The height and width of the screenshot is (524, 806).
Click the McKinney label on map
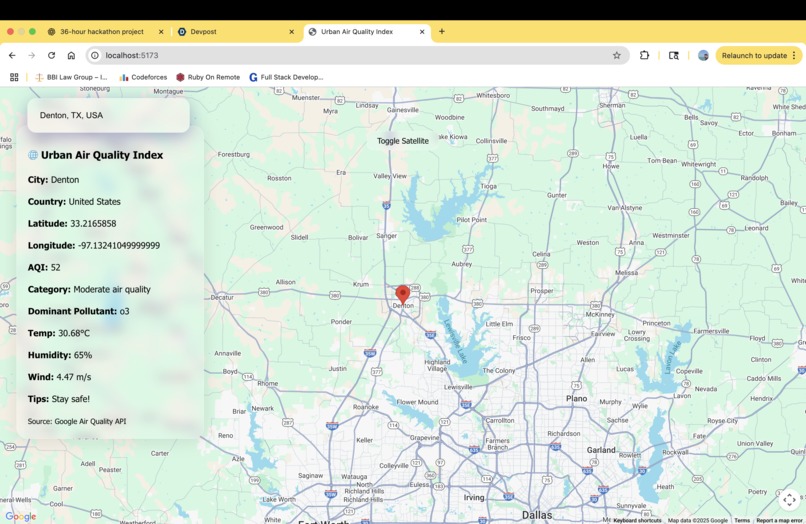600,314
